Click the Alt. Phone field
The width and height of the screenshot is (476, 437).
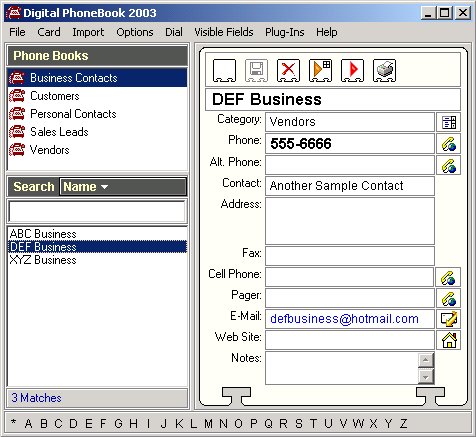pyautogui.click(x=350, y=165)
